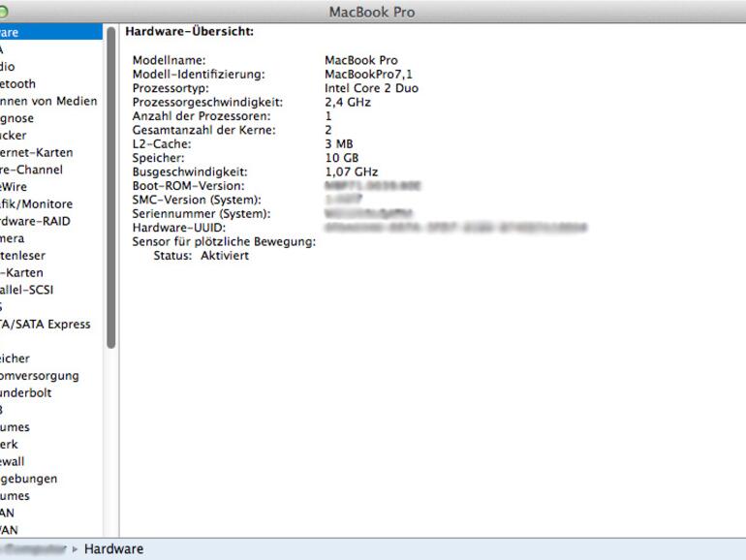Click Sensor für plötzliche Bewegung label
Screen dimensions: 746x560
pos(224,241)
